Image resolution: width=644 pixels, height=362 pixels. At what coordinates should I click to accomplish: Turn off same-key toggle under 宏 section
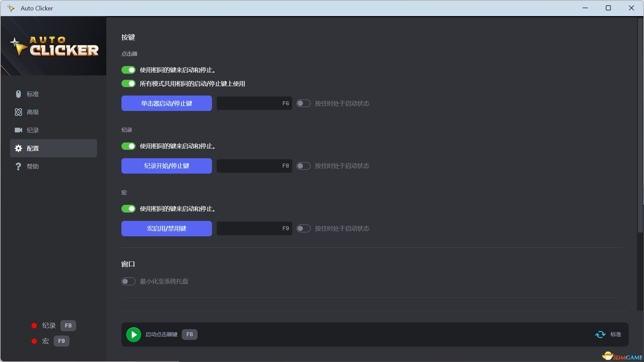pos(128,208)
